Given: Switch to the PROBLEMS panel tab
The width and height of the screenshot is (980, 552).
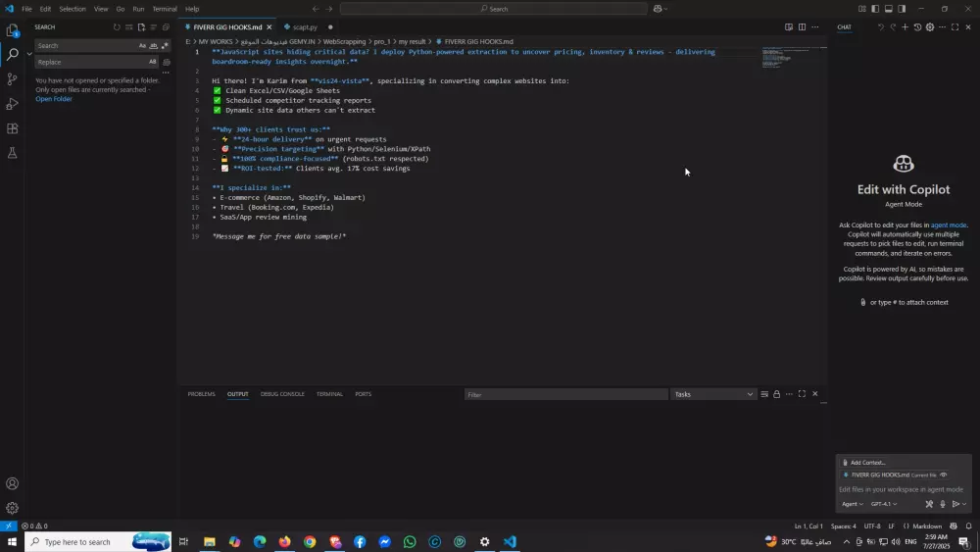Looking at the screenshot, I should [201, 394].
